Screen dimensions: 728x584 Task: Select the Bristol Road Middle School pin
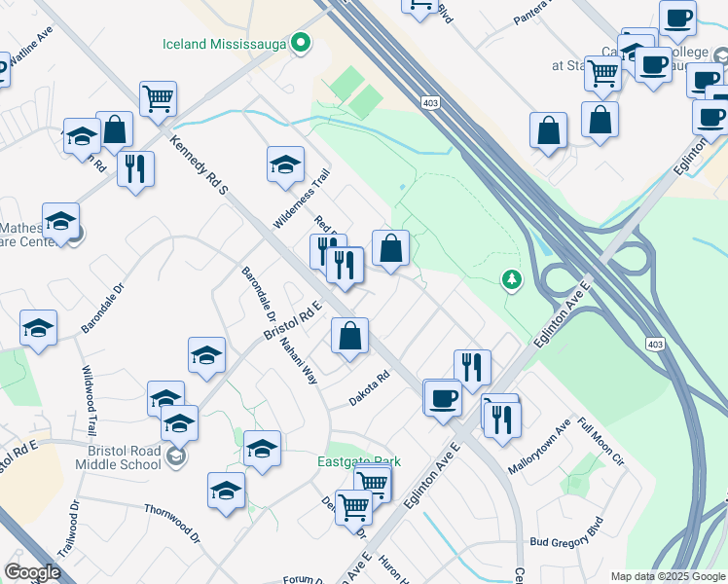(x=176, y=456)
